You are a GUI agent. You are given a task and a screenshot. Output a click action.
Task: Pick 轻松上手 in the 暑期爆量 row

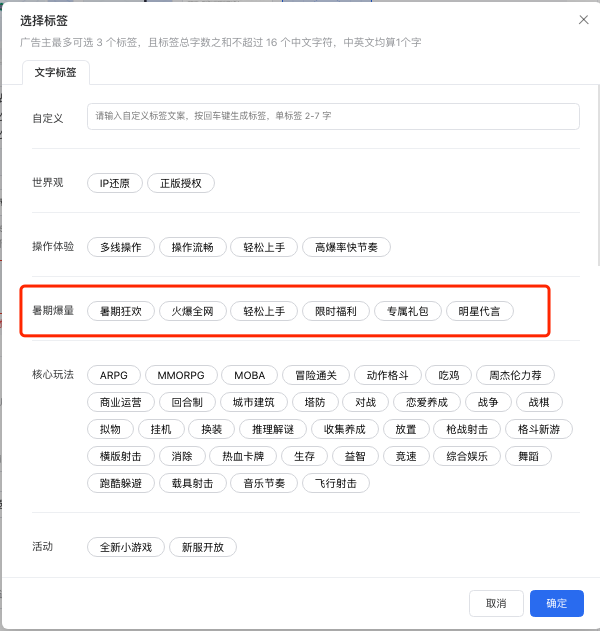[264, 311]
